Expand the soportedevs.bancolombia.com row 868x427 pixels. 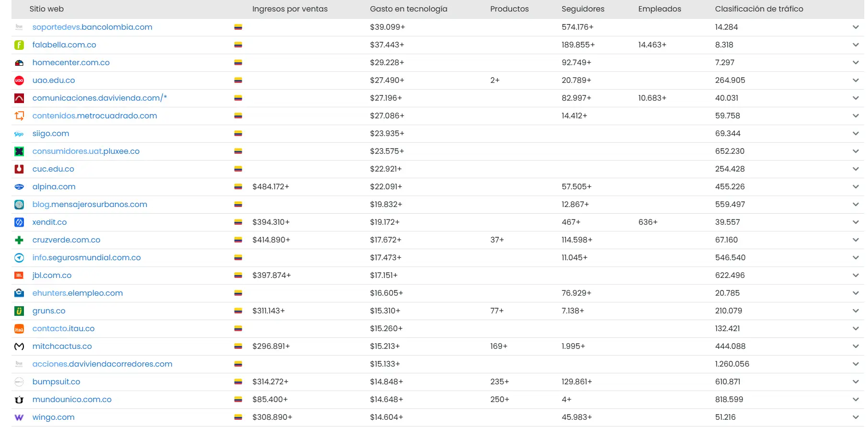coord(856,27)
